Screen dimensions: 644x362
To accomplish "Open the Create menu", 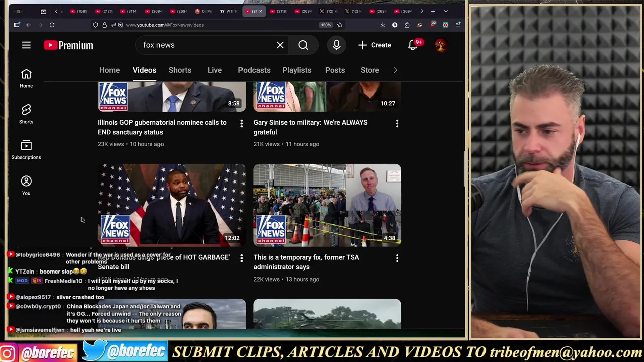I will point(374,45).
